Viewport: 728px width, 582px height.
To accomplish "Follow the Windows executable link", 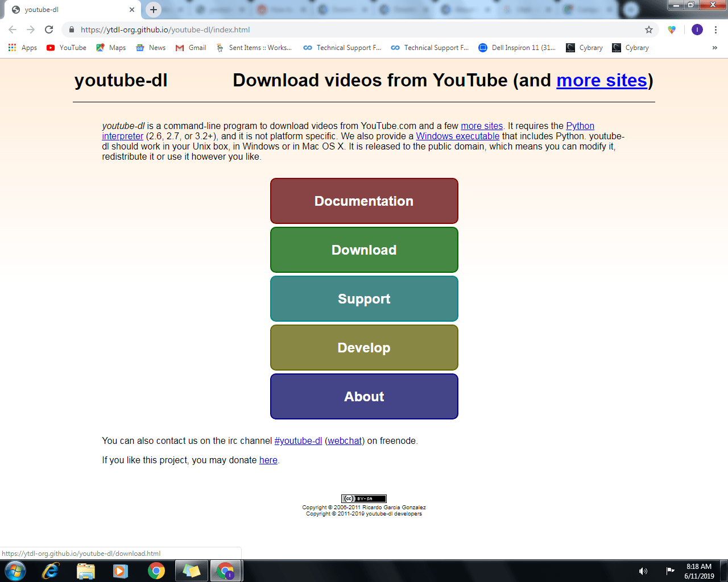I will point(458,136).
